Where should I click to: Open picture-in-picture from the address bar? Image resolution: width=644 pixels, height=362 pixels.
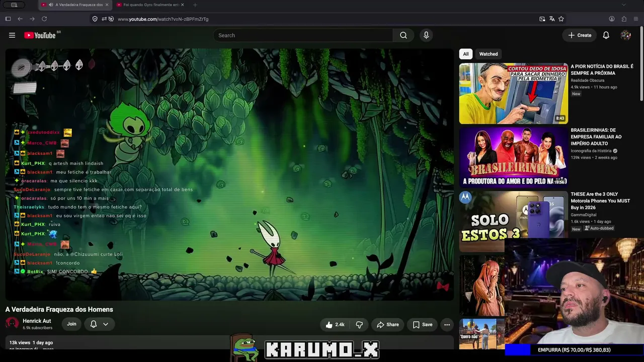(542, 19)
